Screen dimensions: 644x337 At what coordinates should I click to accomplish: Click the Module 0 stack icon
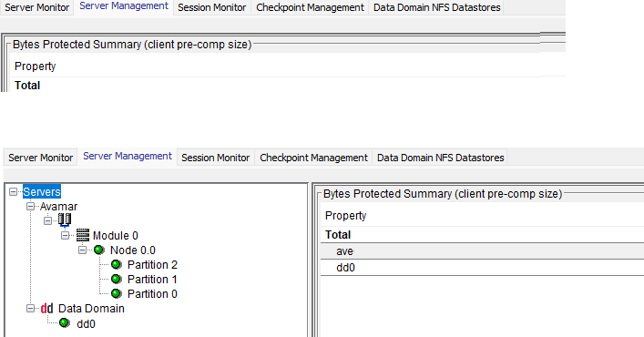(83, 235)
